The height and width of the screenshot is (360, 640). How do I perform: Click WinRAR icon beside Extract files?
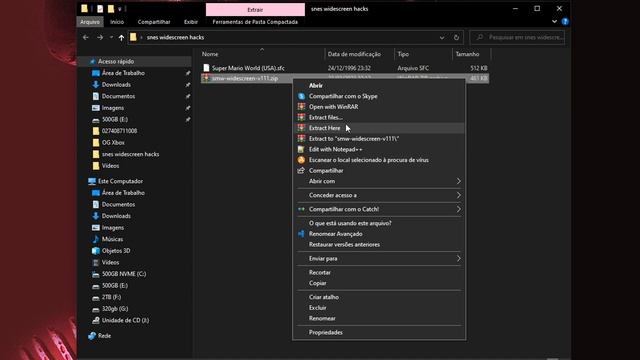click(301, 118)
